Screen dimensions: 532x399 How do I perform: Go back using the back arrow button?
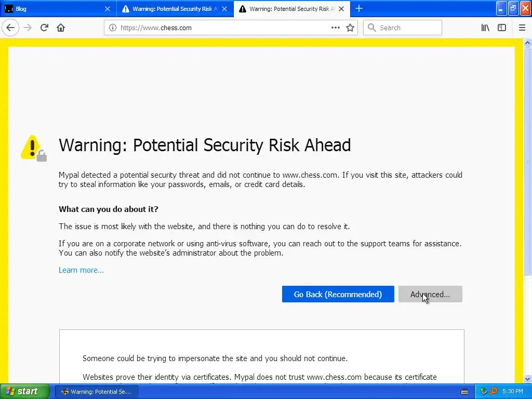[x=10, y=28]
